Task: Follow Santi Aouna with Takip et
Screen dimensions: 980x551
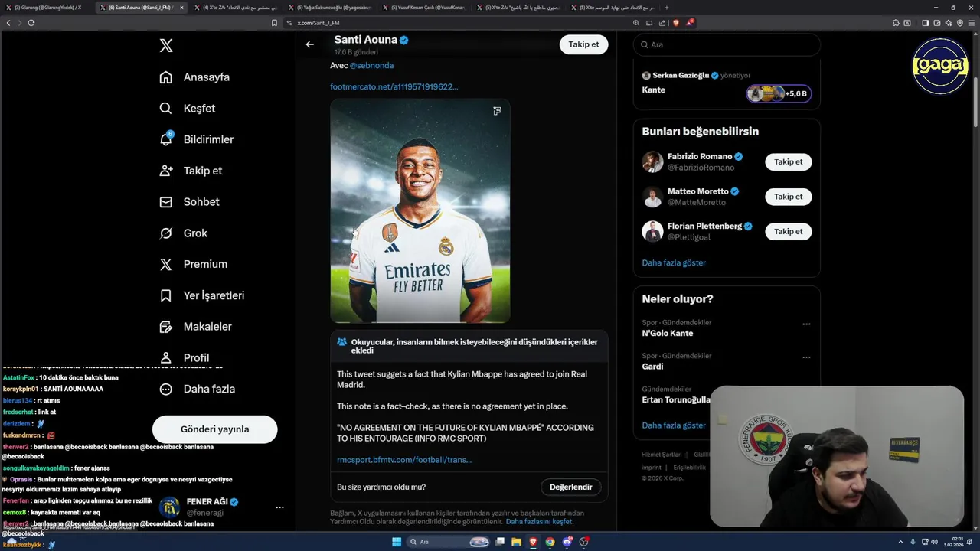Action: click(584, 44)
